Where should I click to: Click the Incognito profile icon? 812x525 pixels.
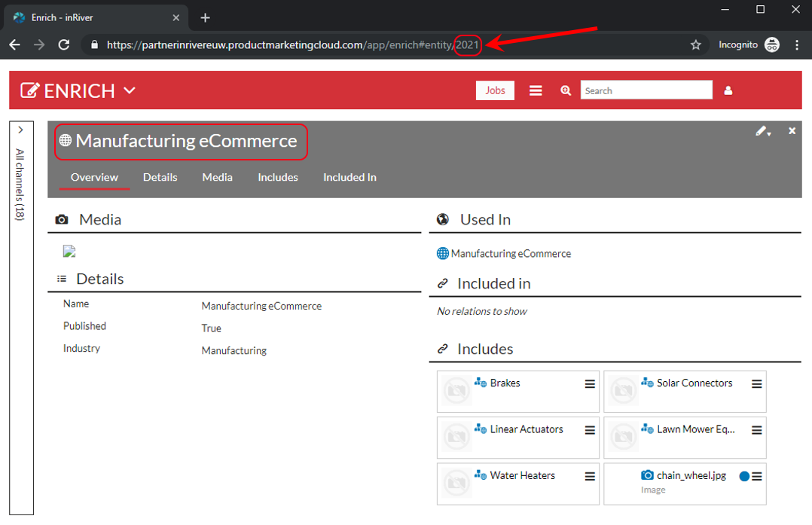pos(772,45)
